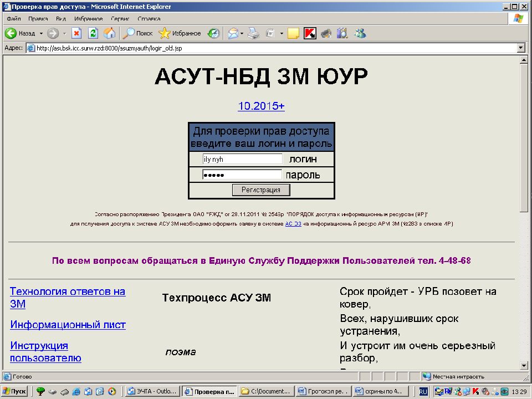Screen dimensions: 532x399
Task: Refresh the page with the green arrows icon
Action: (93, 33)
